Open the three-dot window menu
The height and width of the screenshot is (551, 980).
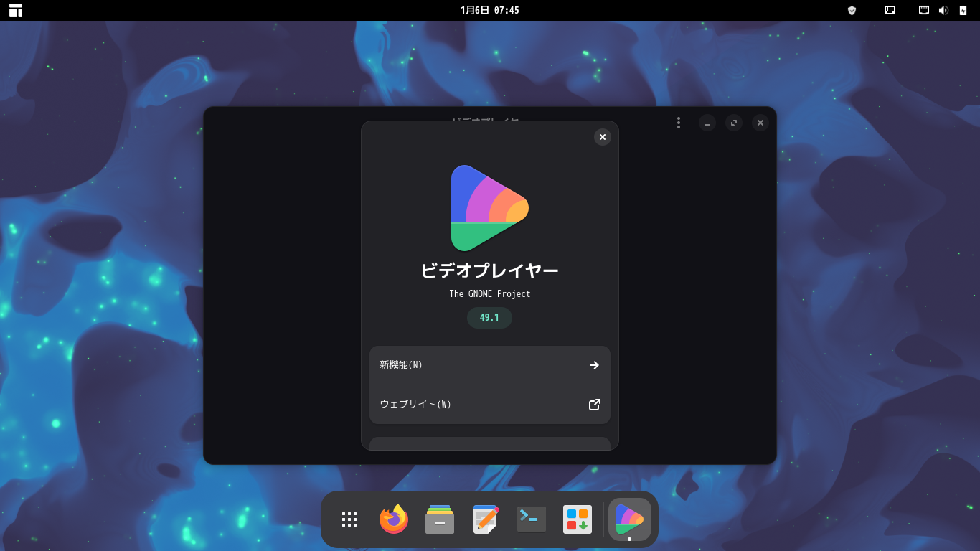pos(678,122)
